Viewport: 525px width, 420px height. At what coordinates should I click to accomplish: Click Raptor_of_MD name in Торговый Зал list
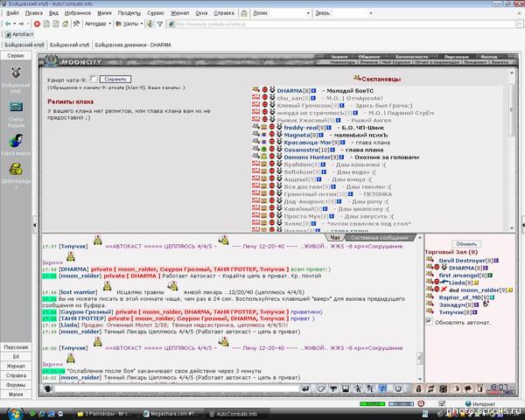point(460,297)
